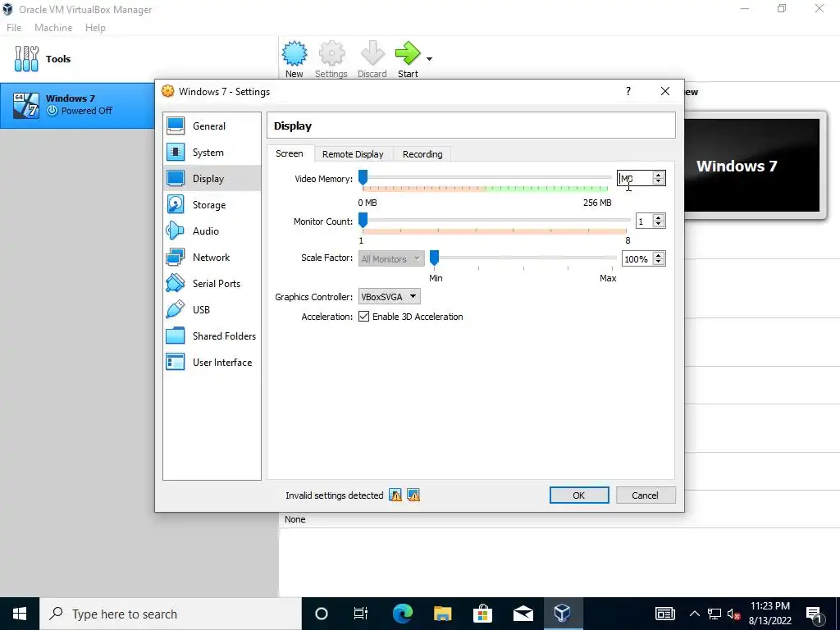The width and height of the screenshot is (840, 630).
Task: Open the USB settings category
Action: (x=212, y=309)
